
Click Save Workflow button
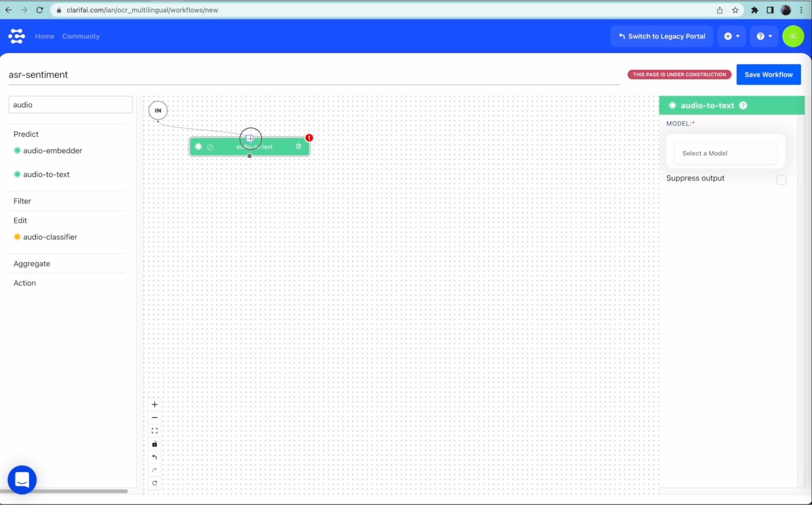click(x=768, y=74)
